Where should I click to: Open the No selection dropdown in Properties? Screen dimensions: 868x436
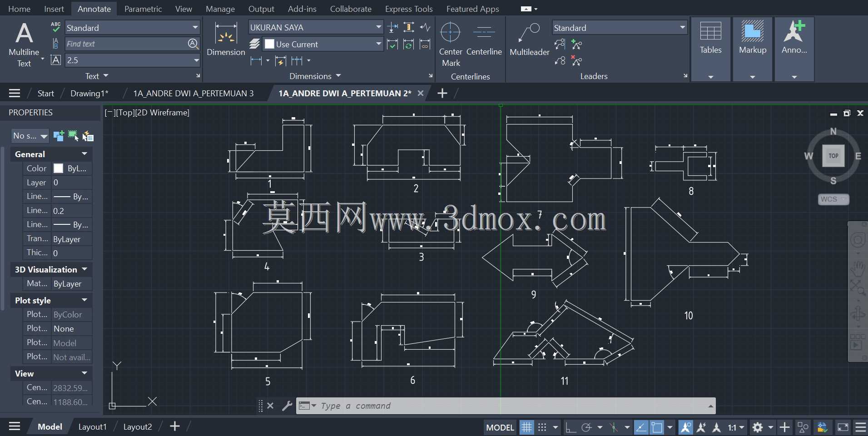(x=30, y=136)
